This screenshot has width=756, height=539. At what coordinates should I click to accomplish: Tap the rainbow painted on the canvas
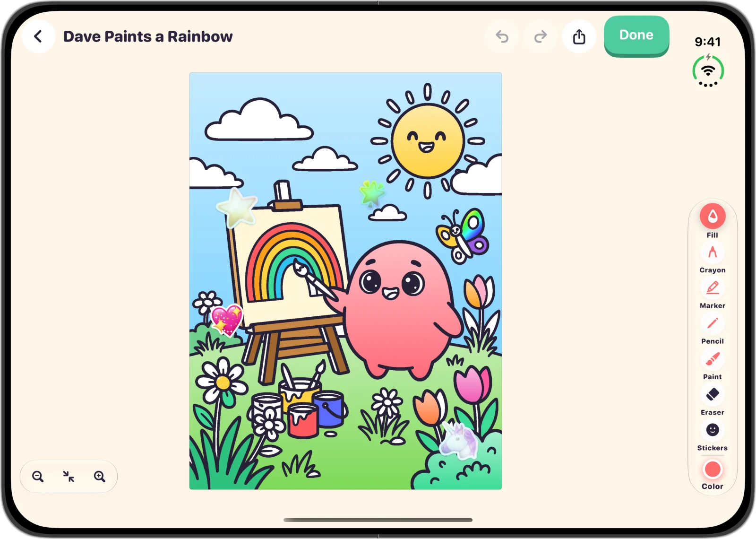click(294, 262)
